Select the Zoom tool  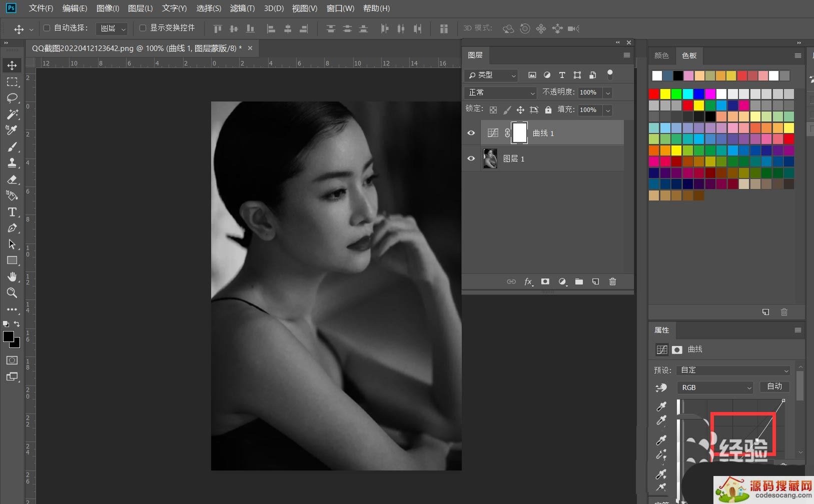tap(13, 293)
